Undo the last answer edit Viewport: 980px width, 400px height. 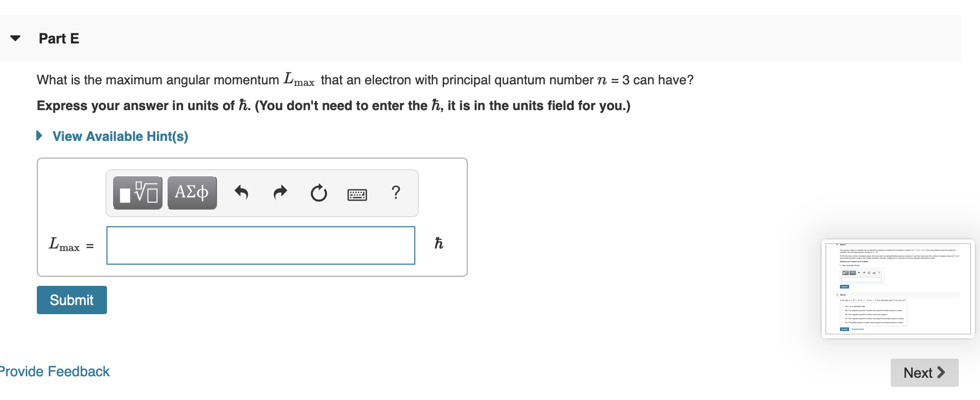point(242,192)
